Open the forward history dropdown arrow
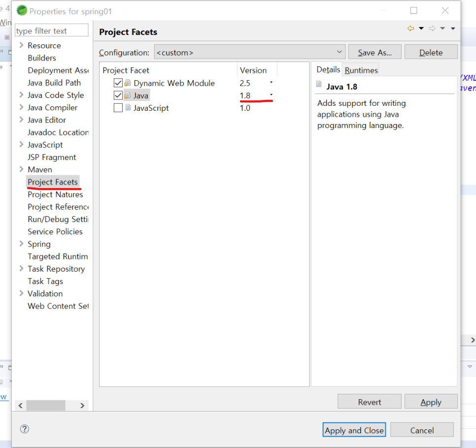 [x=442, y=29]
